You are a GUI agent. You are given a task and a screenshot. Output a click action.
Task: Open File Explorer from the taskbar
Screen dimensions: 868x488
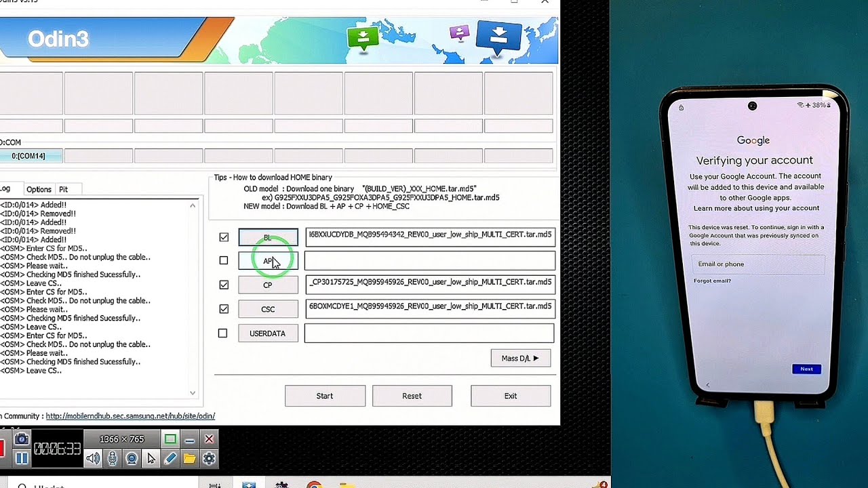(x=347, y=484)
